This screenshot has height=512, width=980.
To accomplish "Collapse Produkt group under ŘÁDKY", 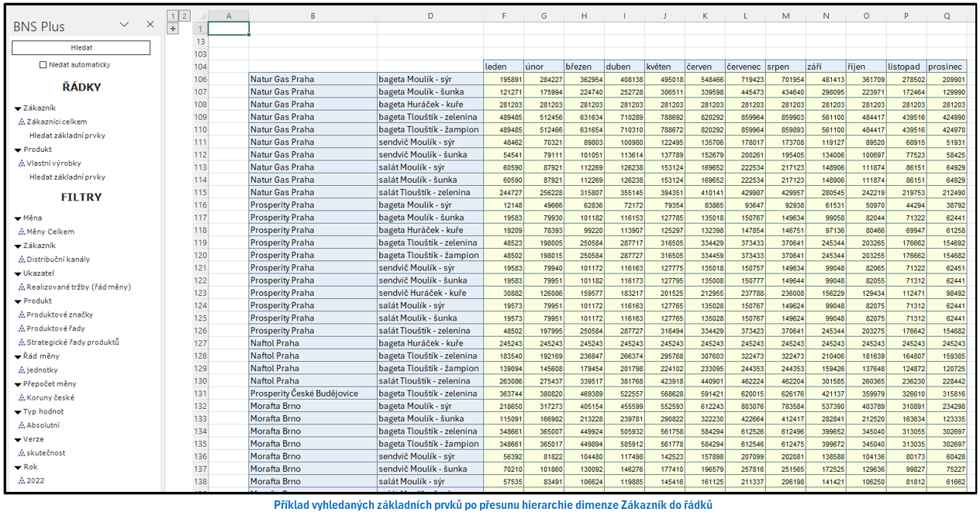I will 17,150.
